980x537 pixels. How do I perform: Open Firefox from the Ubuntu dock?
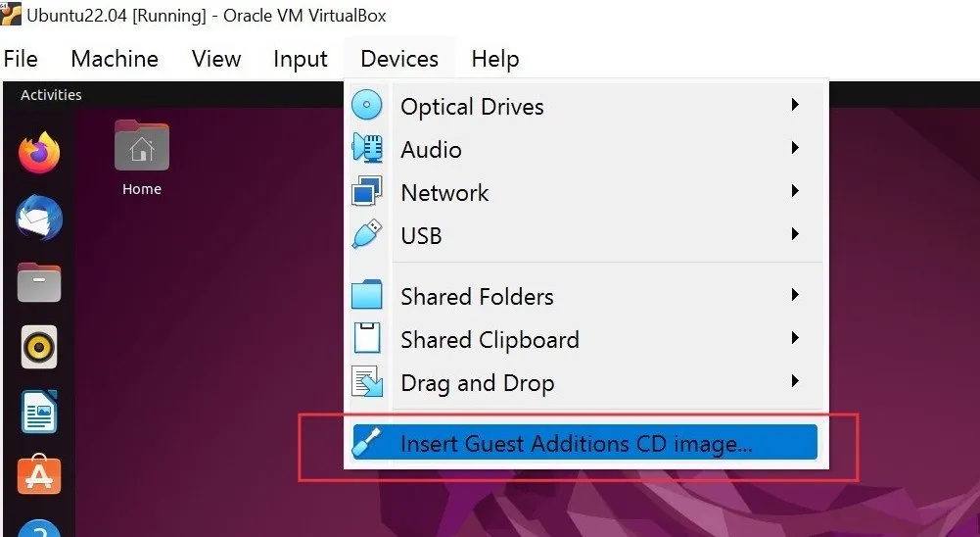pyautogui.click(x=39, y=154)
